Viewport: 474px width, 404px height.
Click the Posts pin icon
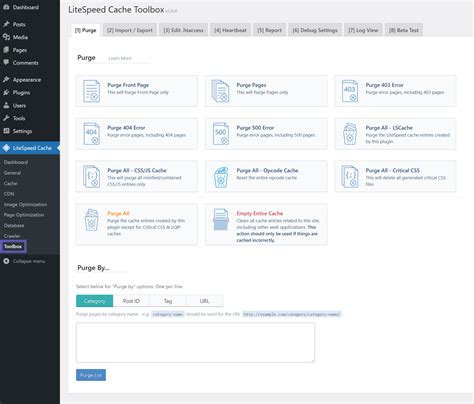(6, 24)
